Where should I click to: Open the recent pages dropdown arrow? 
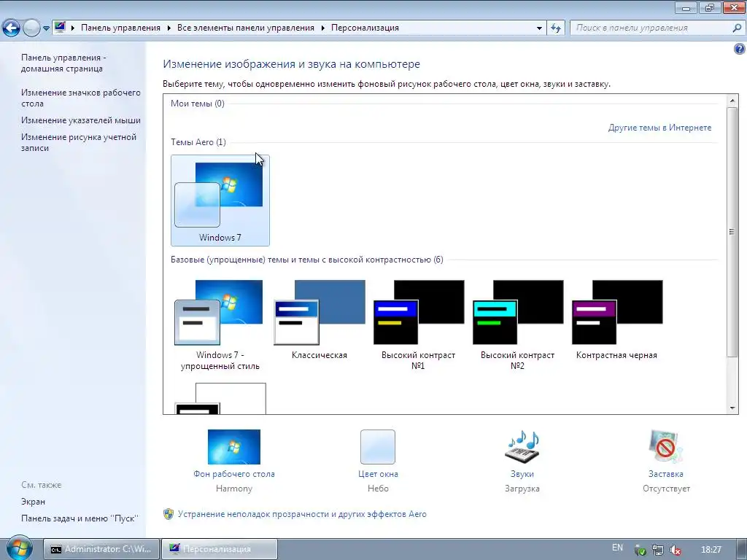(x=46, y=28)
